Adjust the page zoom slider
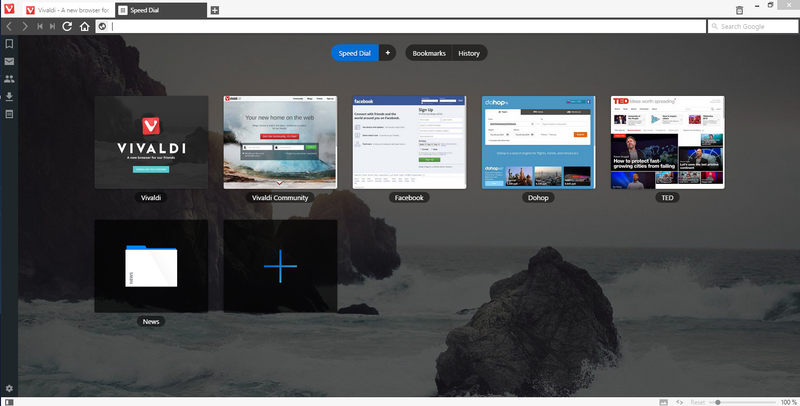This screenshot has width=800, height=406. click(743, 402)
